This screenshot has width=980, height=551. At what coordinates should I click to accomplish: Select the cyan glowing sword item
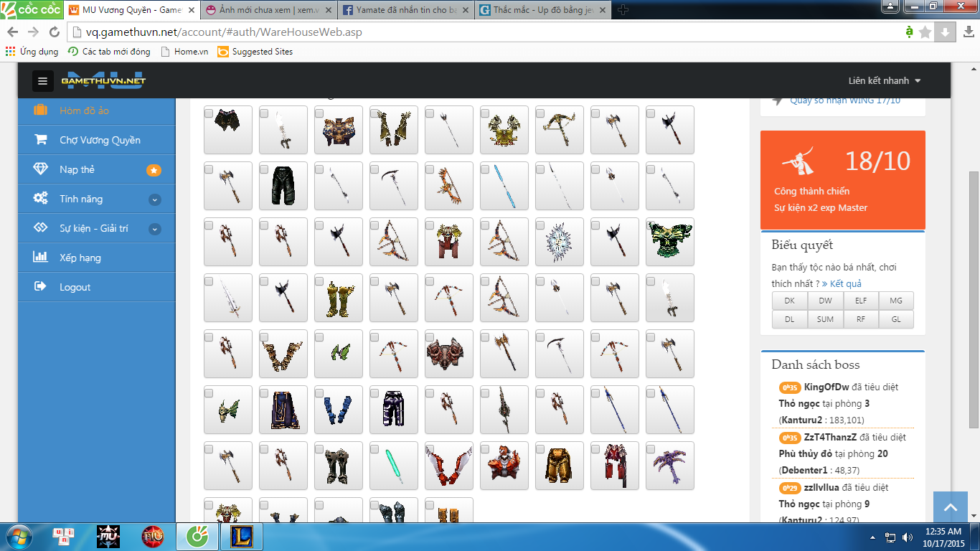coord(394,466)
